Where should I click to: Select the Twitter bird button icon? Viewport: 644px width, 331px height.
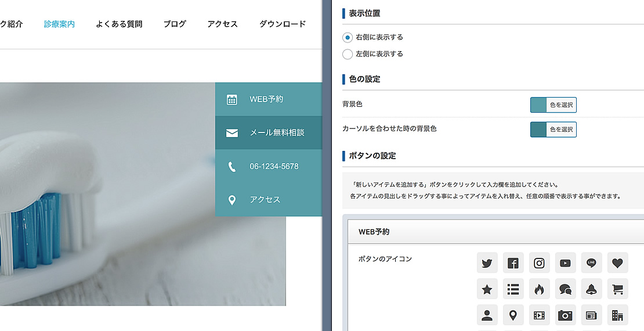487,262
